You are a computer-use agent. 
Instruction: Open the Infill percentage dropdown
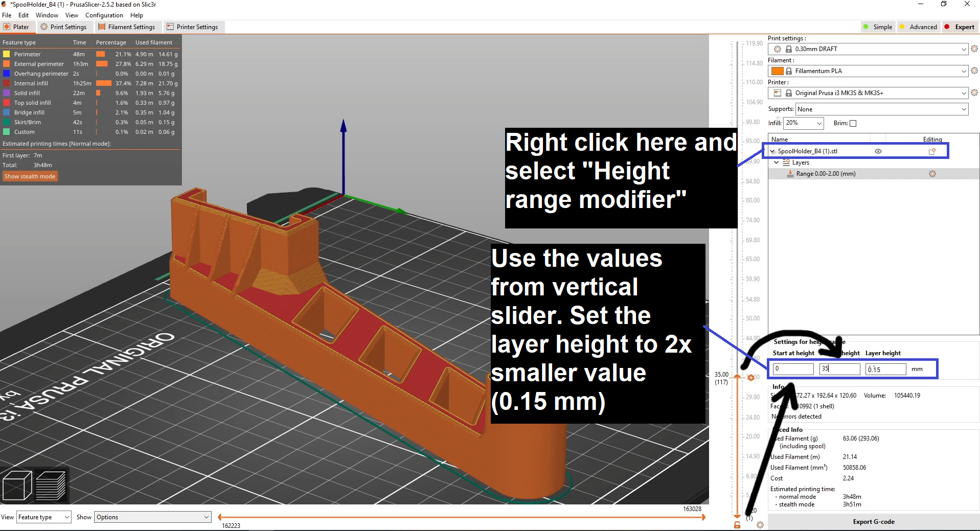point(804,123)
